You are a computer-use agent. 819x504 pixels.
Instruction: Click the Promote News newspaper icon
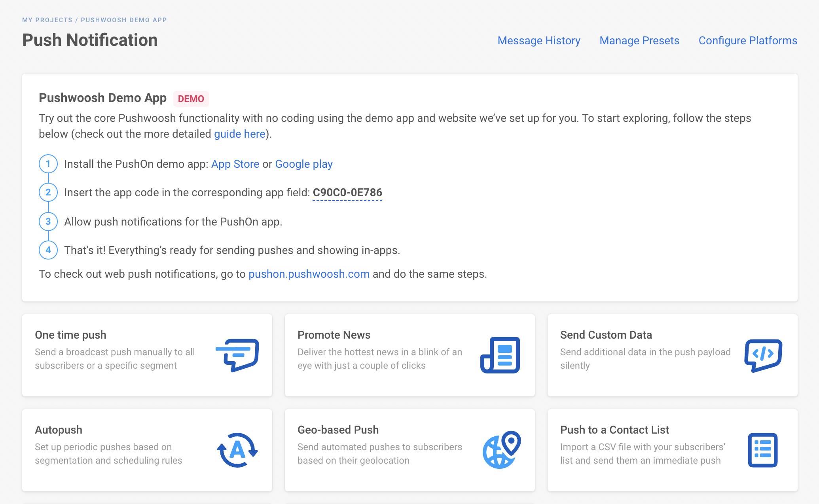(500, 355)
